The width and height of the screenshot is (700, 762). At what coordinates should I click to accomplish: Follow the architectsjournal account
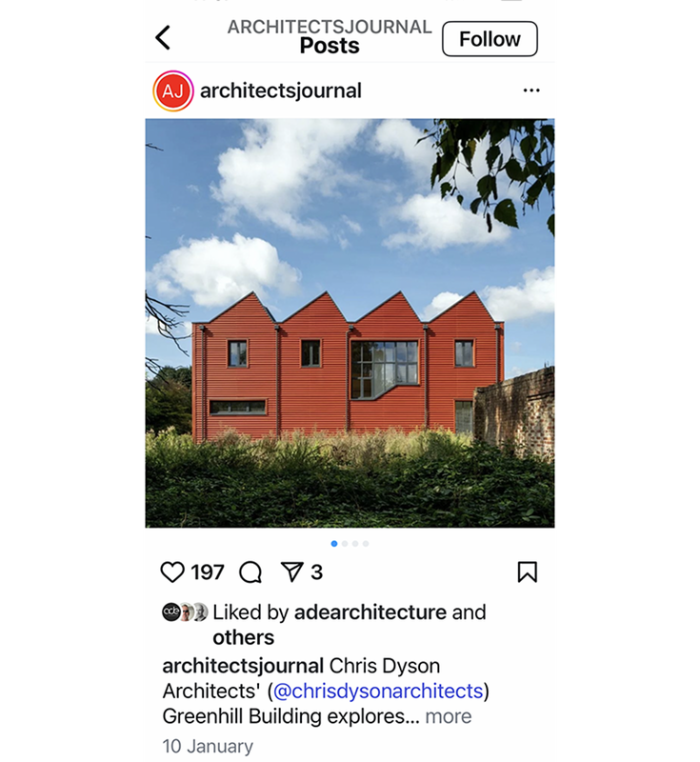(490, 39)
